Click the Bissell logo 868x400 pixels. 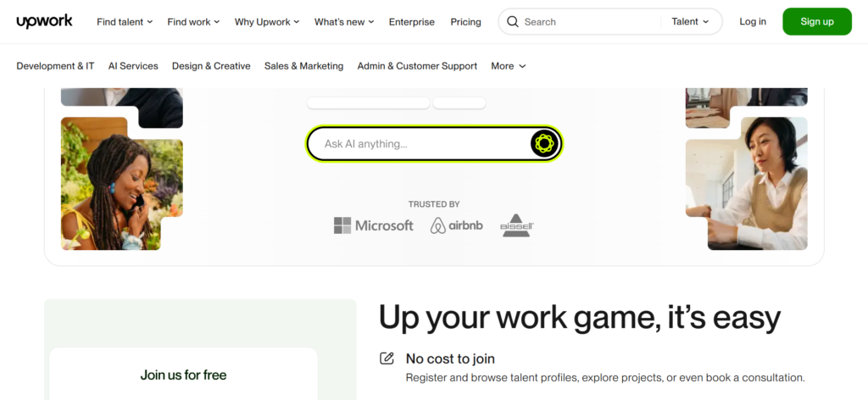coord(516,225)
